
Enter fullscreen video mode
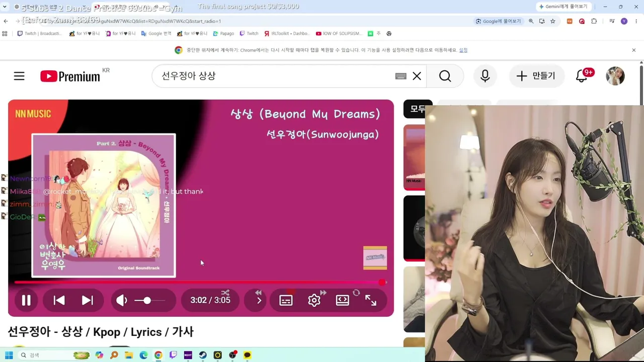(x=371, y=300)
